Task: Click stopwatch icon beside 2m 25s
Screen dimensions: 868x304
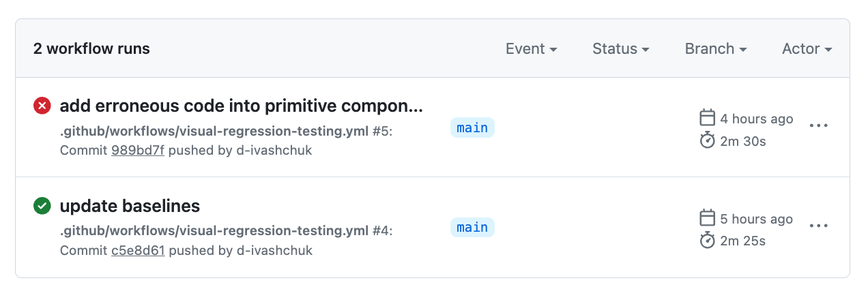Action: pos(708,241)
